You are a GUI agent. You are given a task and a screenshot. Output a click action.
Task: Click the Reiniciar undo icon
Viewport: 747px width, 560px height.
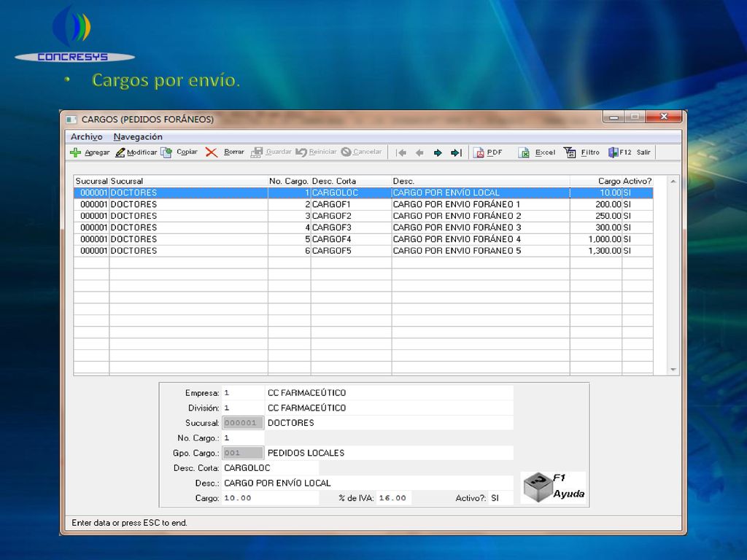click(301, 152)
